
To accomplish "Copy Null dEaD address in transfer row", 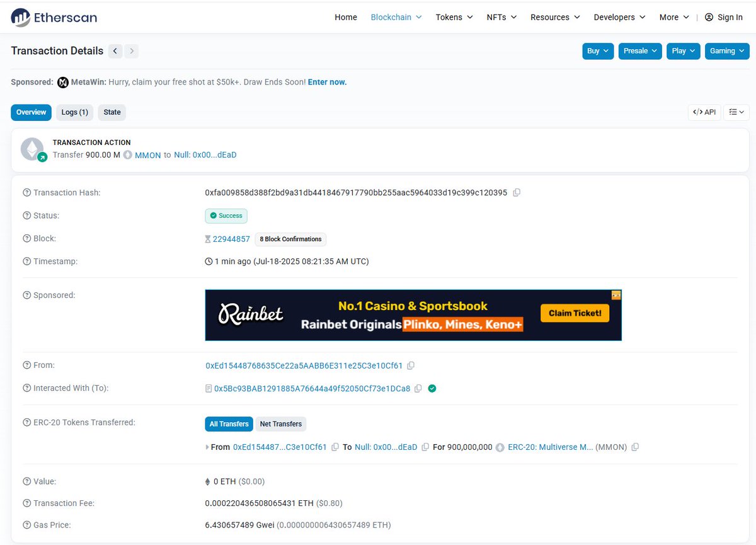I will (425, 447).
